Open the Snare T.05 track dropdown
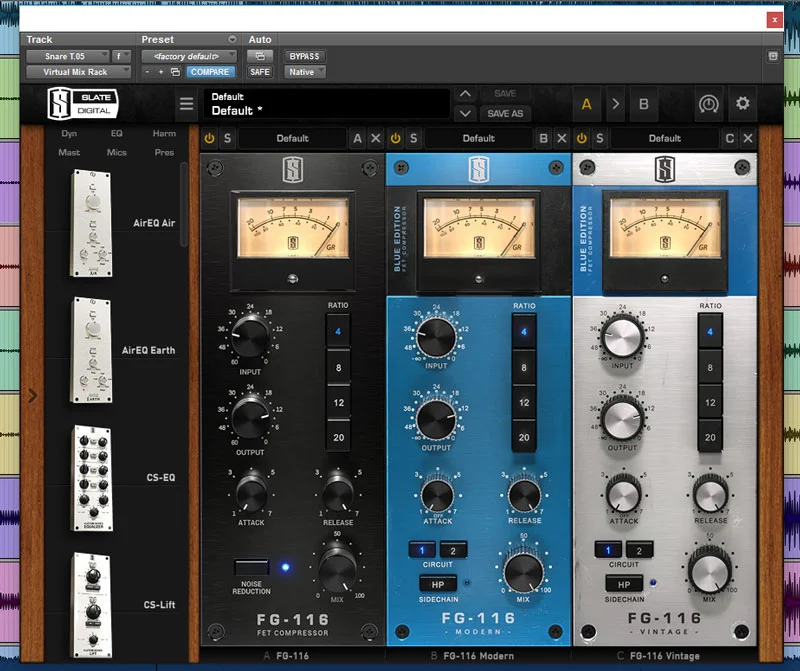This screenshot has height=671, width=800. 67,56
